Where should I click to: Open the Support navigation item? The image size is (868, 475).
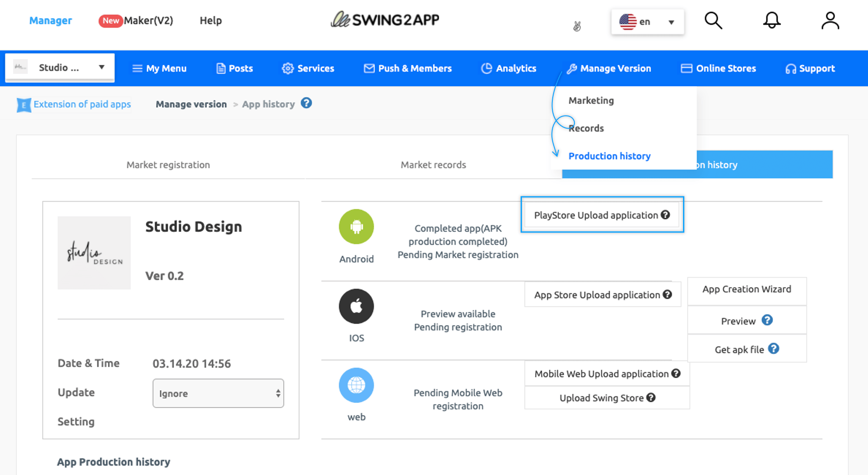pyautogui.click(x=810, y=68)
